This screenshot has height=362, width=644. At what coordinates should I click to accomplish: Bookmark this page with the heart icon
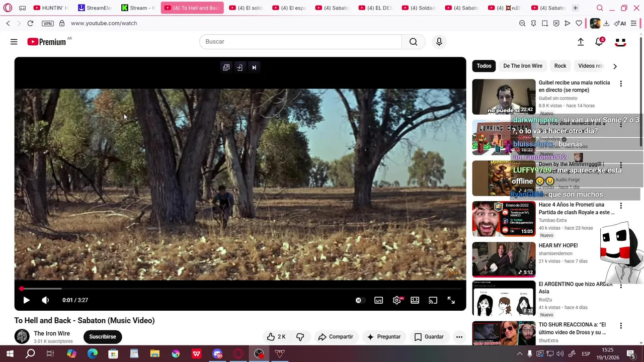[x=579, y=23]
